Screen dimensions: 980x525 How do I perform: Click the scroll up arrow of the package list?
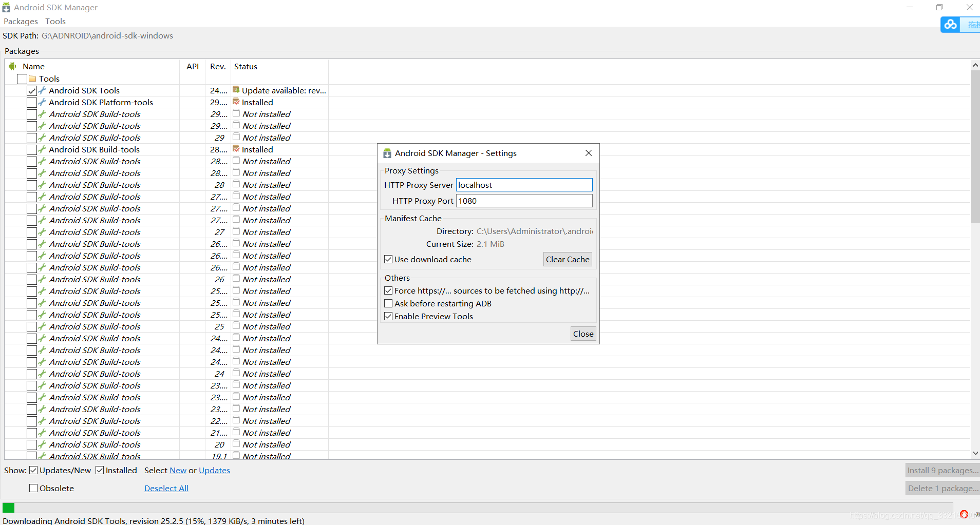click(975, 65)
